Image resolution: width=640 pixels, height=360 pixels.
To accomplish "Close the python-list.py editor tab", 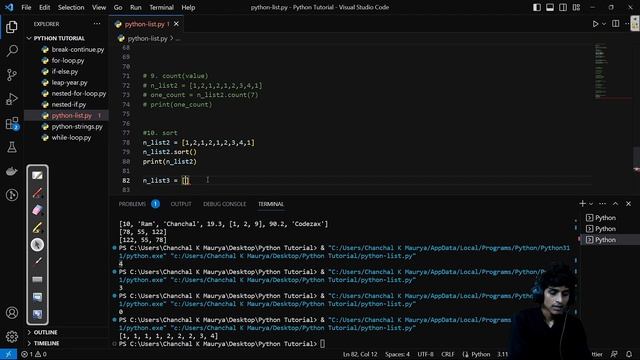I will (176, 24).
